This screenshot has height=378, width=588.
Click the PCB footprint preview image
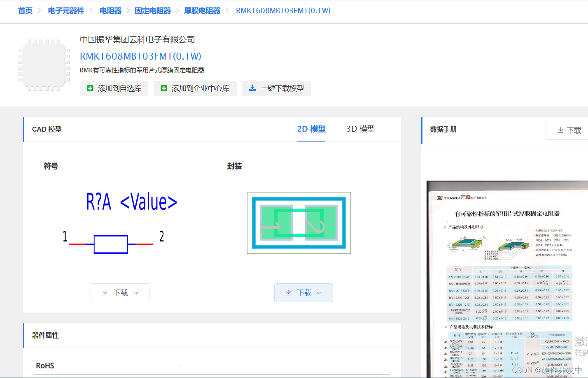(x=299, y=223)
